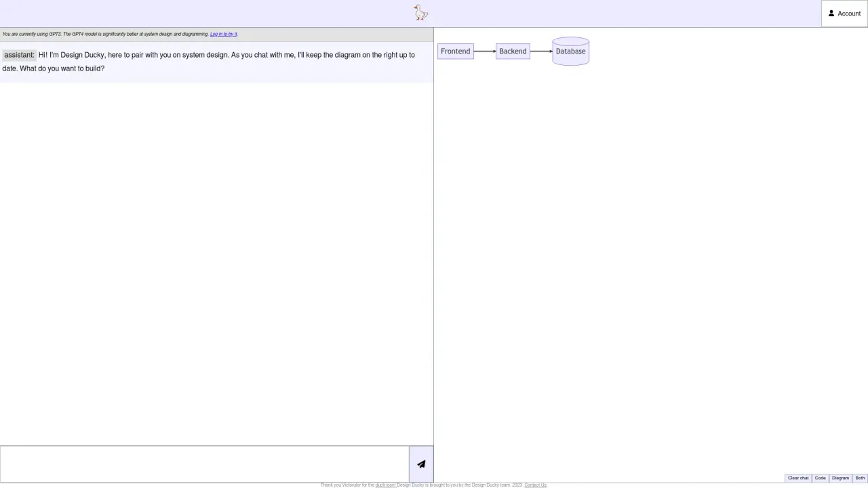Follow the 'Log in to try it' link
This screenshot has height=488, width=868.
[223, 34]
